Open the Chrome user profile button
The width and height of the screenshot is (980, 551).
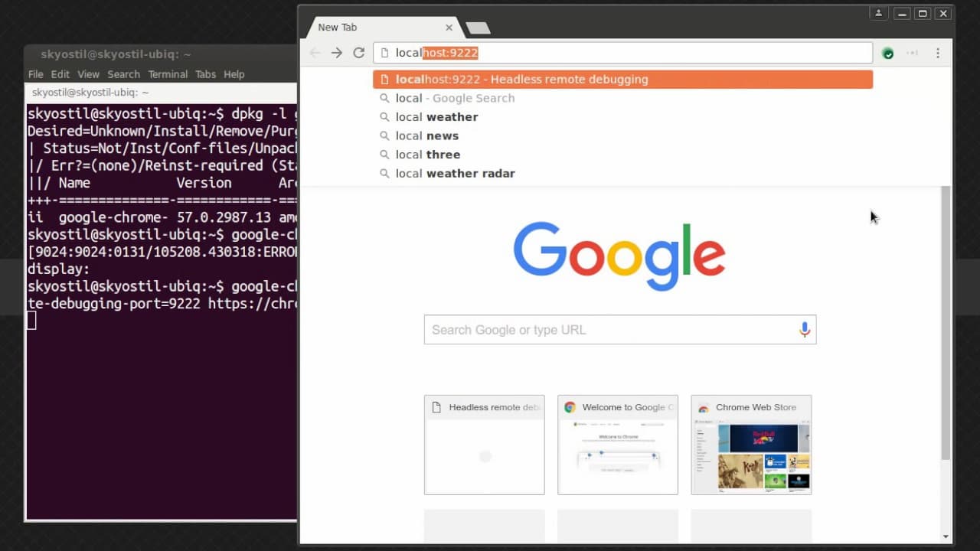[x=878, y=13]
